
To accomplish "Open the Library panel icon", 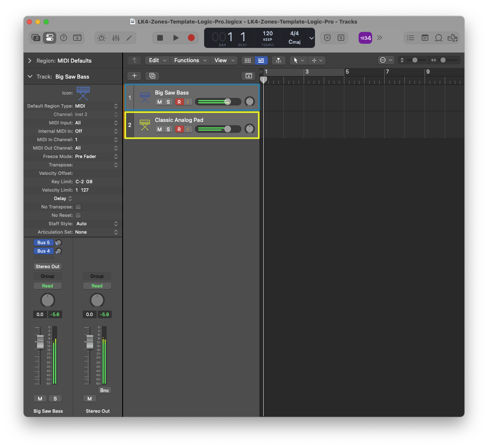I will pos(36,38).
